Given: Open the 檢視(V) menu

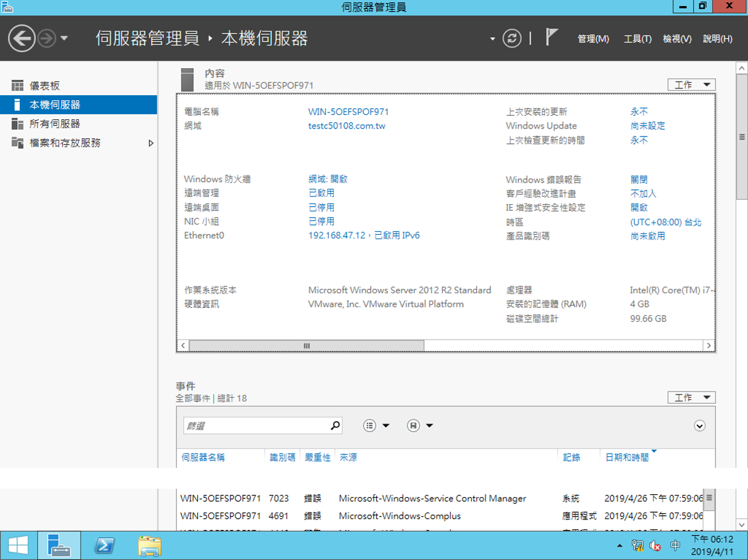Looking at the screenshot, I should tap(677, 39).
